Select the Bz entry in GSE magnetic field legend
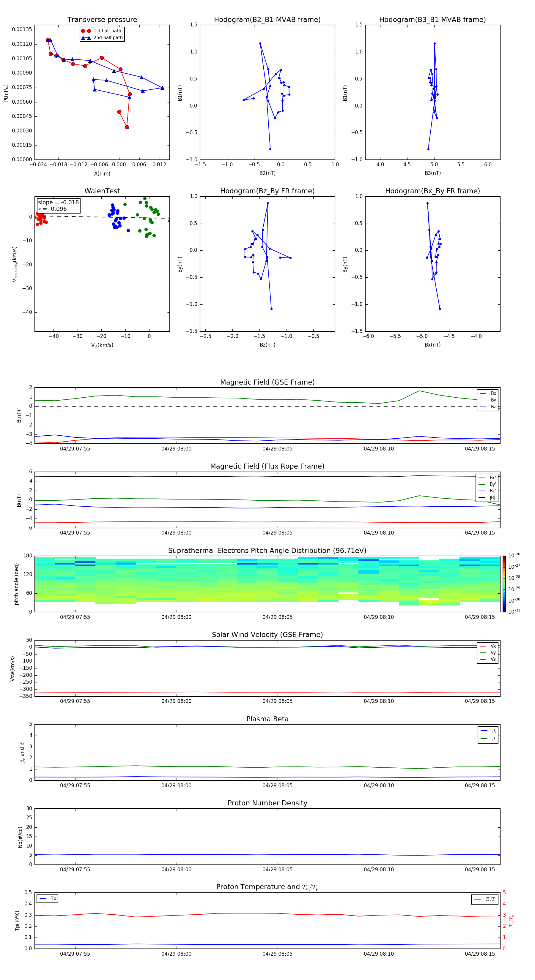 pos(488,407)
